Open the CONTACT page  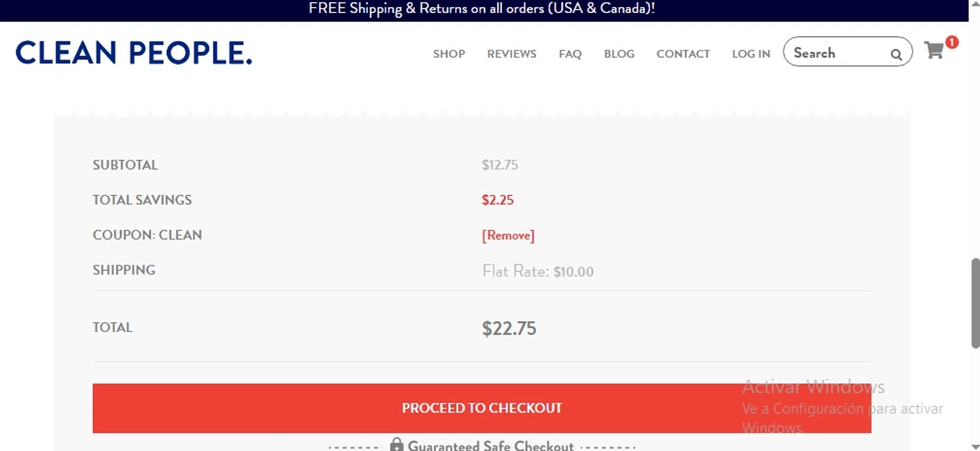(x=683, y=54)
